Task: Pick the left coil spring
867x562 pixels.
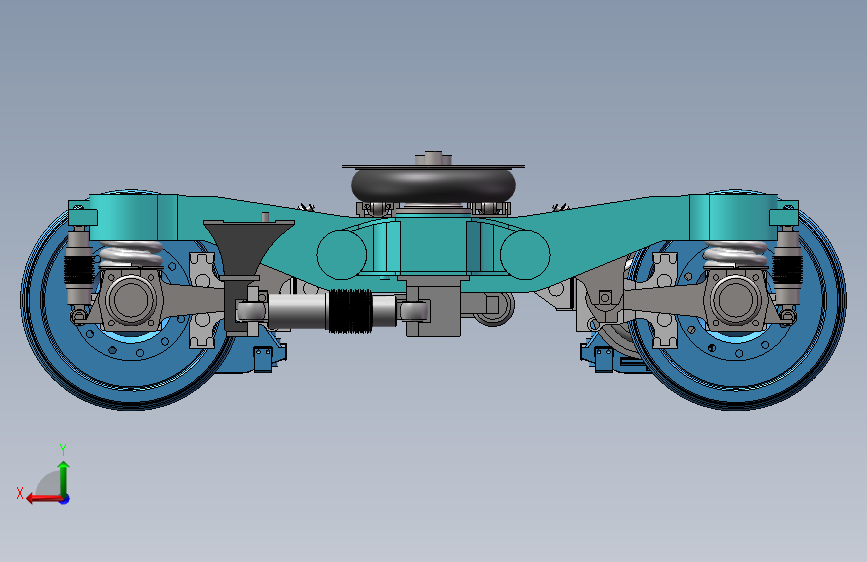Action: pos(131,254)
